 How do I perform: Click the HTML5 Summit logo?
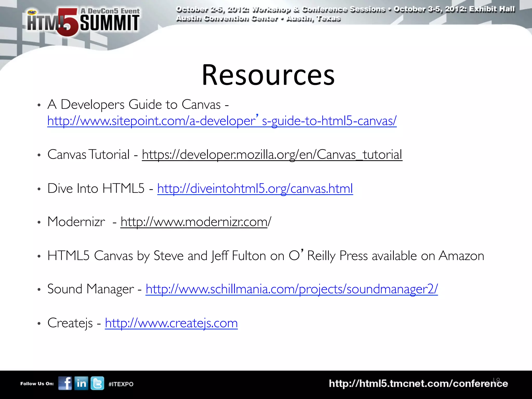[x=83, y=23]
